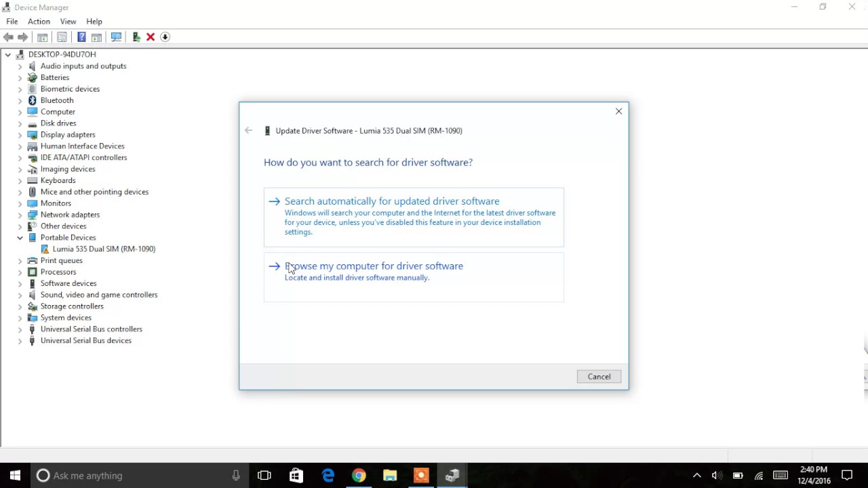Open Task View from taskbar
The image size is (868, 488).
click(264, 476)
